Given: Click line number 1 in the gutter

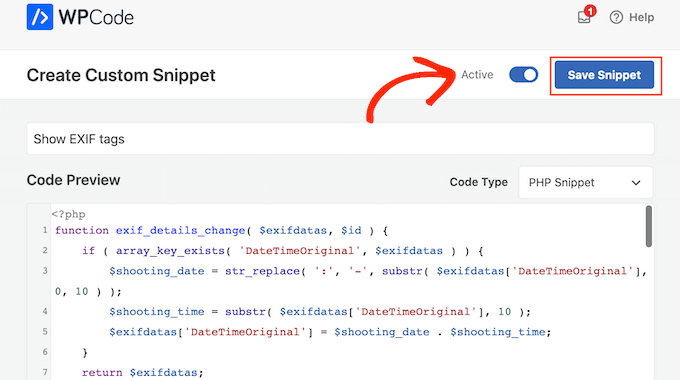Looking at the screenshot, I should (45, 230).
